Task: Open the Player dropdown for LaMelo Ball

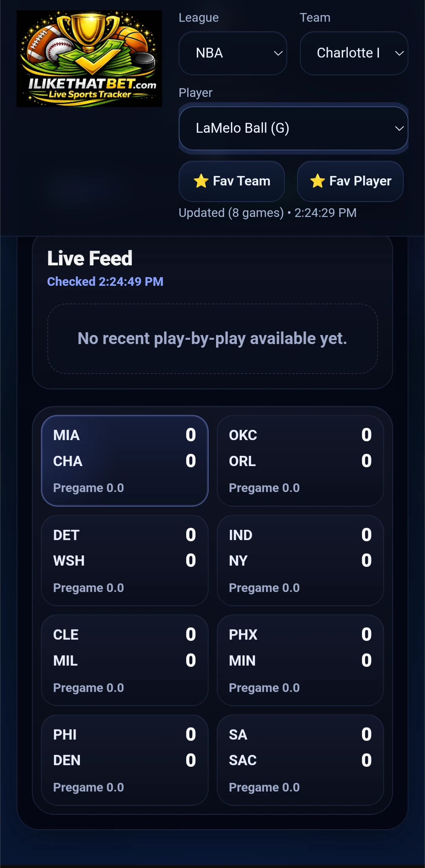Action: [x=293, y=128]
